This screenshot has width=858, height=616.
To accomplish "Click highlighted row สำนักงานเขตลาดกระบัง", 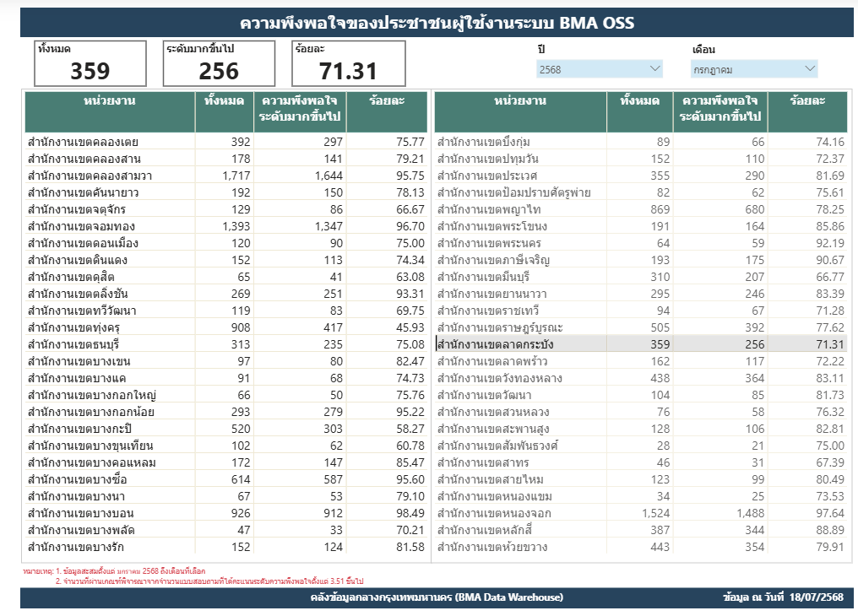I will 641,344.
